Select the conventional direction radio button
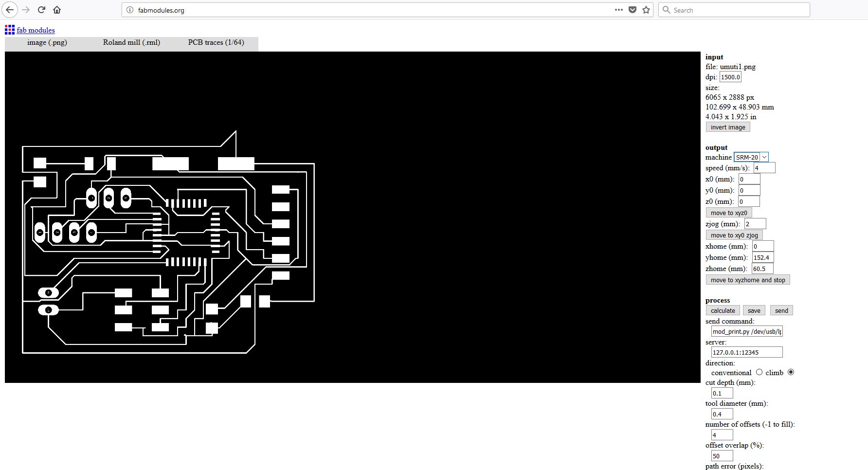868x470 pixels. click(x=759, y=372)
